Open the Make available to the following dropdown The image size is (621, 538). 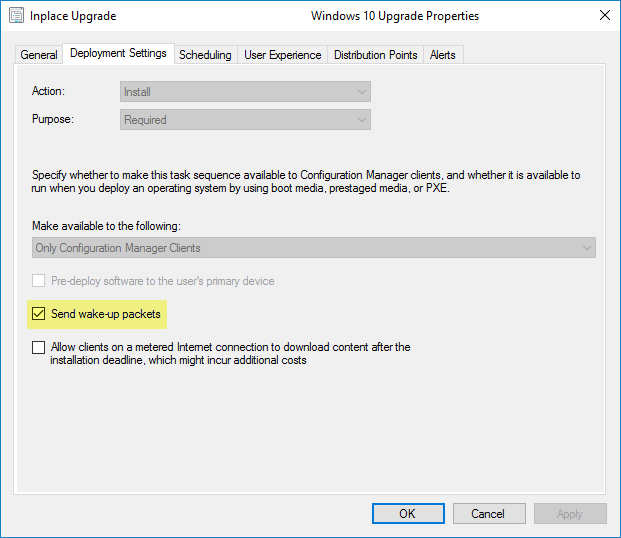tap(314, 248)
